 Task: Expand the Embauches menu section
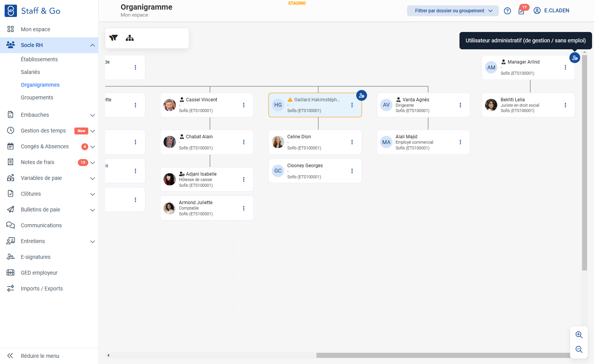tap(93, 115)
